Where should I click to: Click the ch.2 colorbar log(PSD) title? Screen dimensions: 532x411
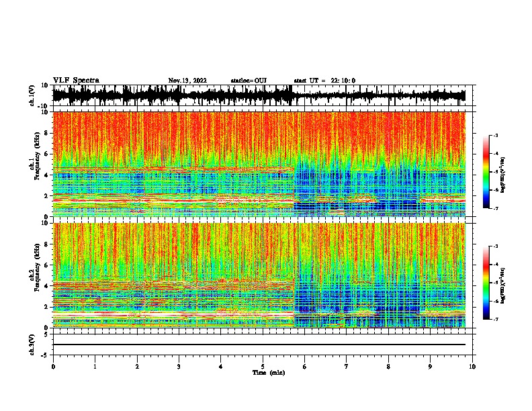[x=502, y=285]
